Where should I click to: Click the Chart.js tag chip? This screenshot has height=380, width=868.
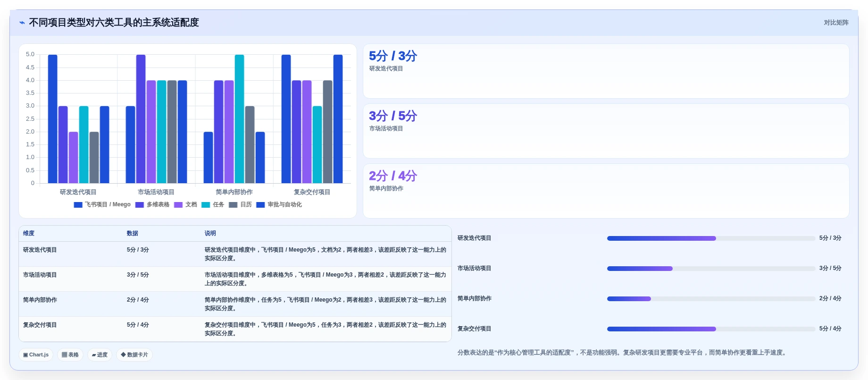(x=36, y=355)
